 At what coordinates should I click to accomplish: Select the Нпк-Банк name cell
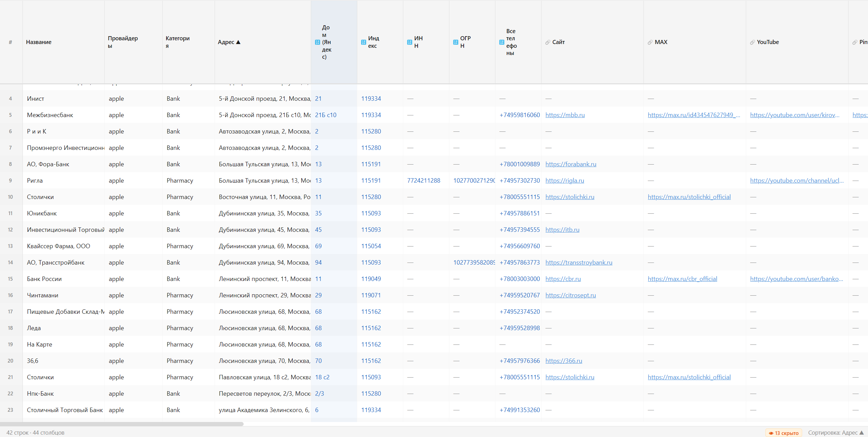click(63, 394)
